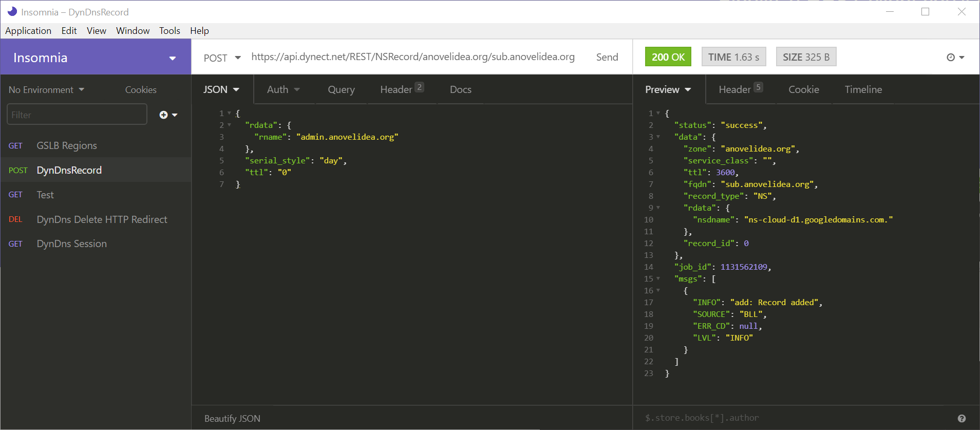Expand the No Environment selector
Screen dimensions: 980x430
tap(46, 90)
